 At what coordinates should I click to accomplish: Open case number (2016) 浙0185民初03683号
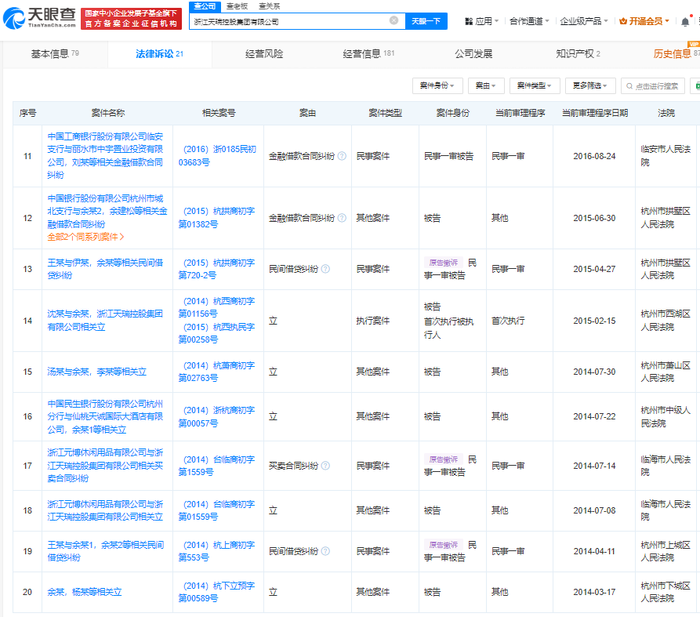[x=217, y=156]
